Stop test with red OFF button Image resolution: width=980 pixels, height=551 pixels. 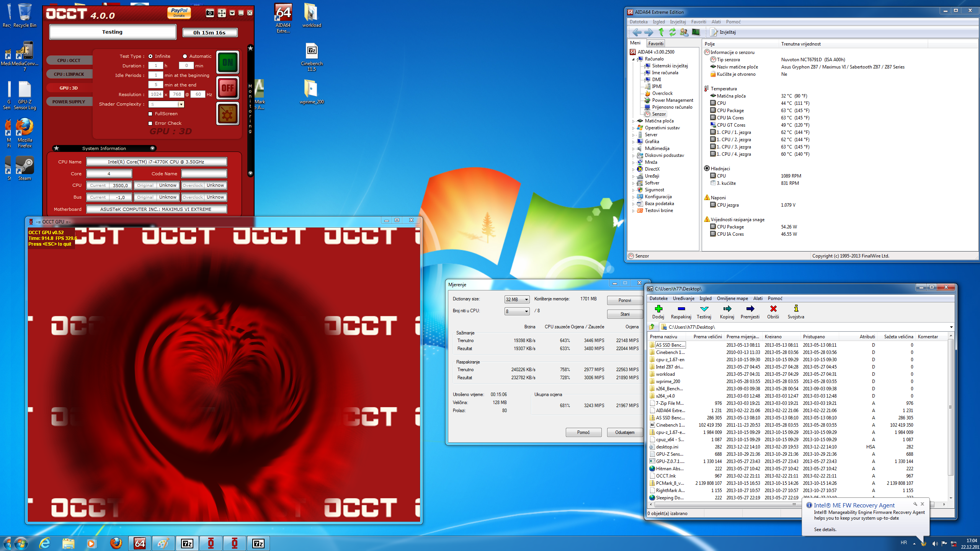tap(228, 88)
